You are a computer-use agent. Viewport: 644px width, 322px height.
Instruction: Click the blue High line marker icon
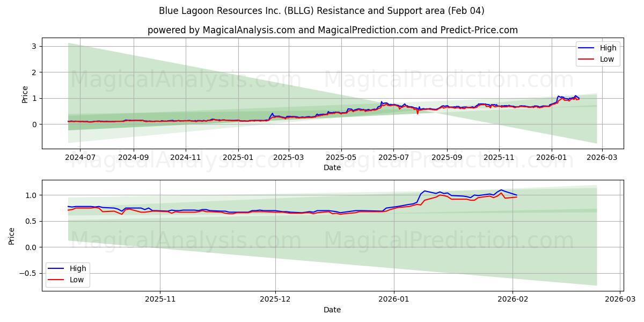click(x=588, y=47)
